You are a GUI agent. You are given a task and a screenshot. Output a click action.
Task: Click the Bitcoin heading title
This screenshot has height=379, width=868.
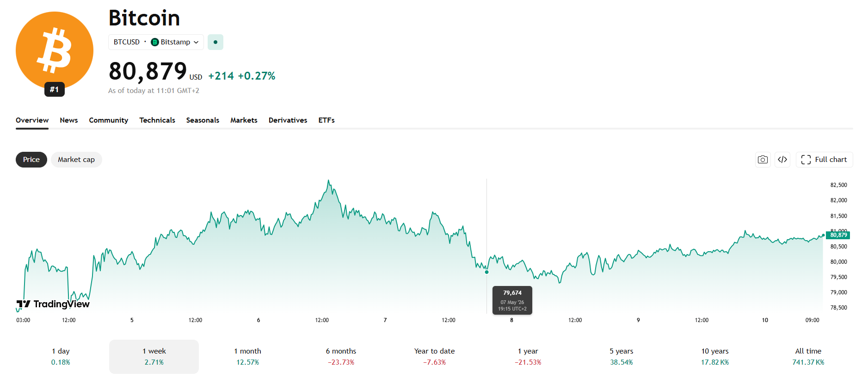(144, 18)
